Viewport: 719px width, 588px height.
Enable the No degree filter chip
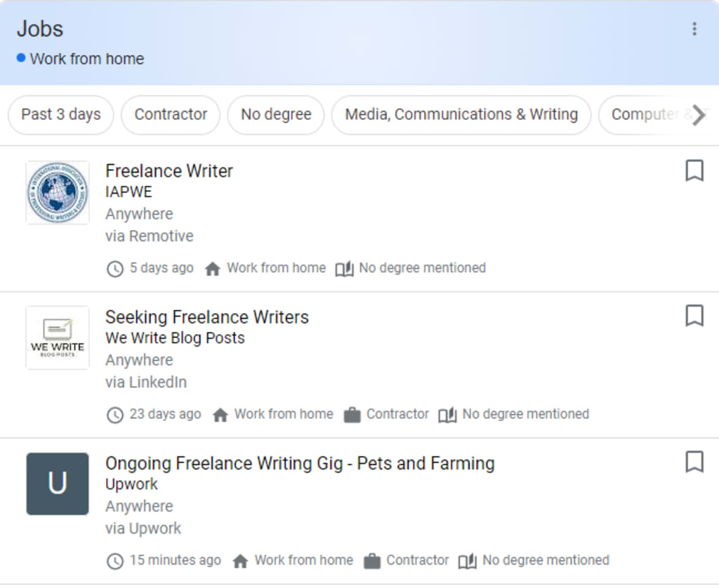(276, 114)
